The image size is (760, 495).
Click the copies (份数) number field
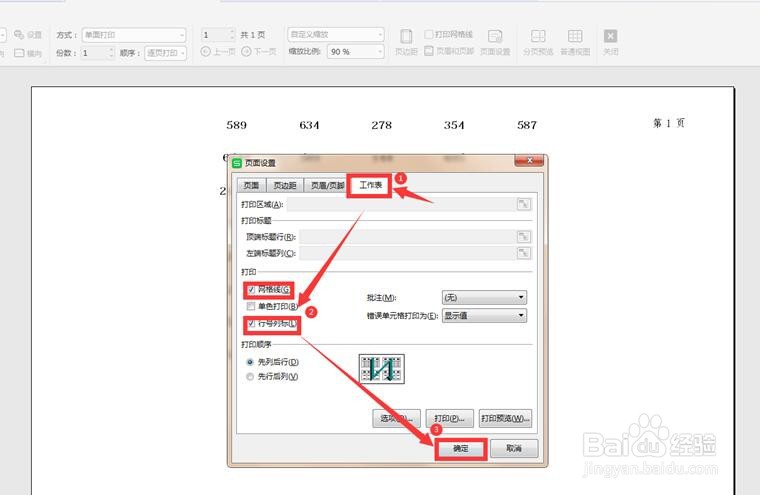click(95, 53)
